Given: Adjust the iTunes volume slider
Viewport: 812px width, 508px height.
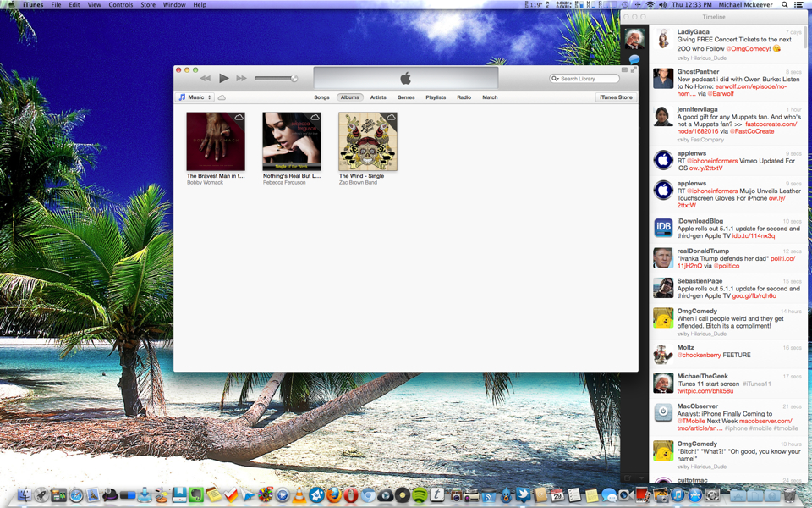Looking at the screenshot, I should point(276,78).
